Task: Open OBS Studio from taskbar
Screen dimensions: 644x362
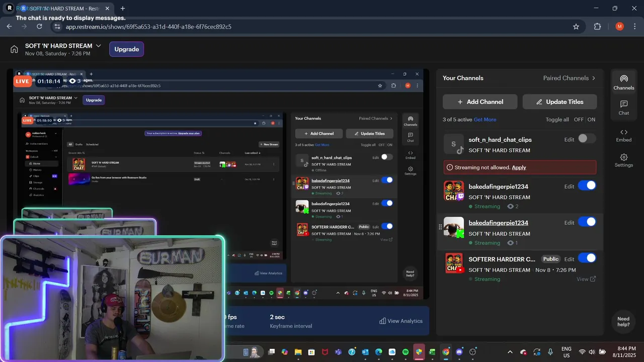Action: pyautogui.click(x=472, y=352)
